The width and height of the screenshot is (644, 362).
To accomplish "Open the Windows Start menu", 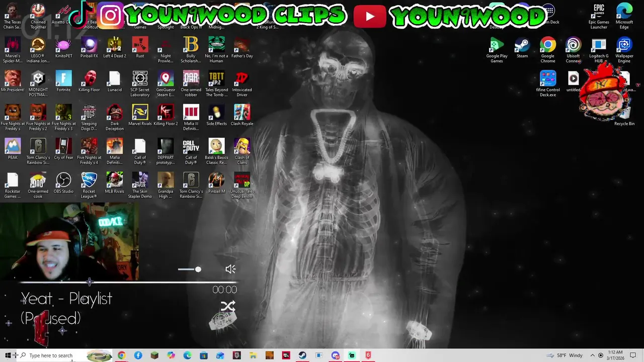I will (8, 355).
